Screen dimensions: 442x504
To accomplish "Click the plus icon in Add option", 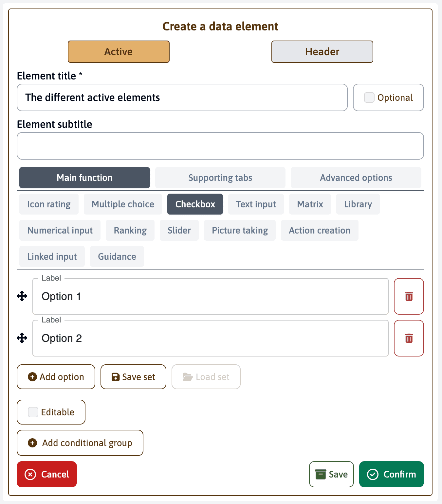I will [x=32, y=377].
